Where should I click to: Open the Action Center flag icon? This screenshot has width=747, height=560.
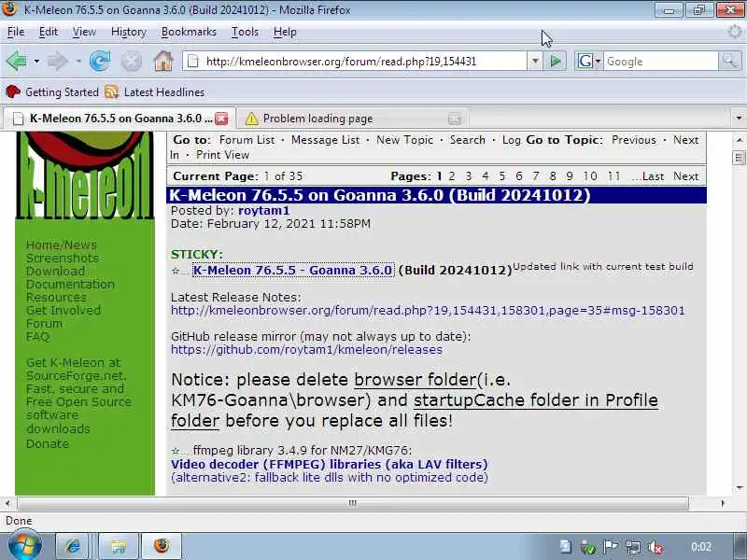[611, 547]
